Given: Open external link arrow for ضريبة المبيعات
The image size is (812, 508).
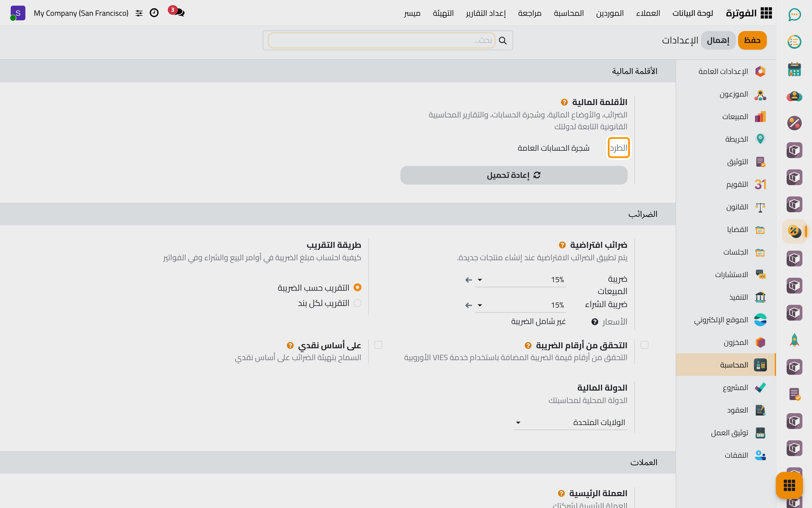Looking at the screenshot, I should coord(468,280).
